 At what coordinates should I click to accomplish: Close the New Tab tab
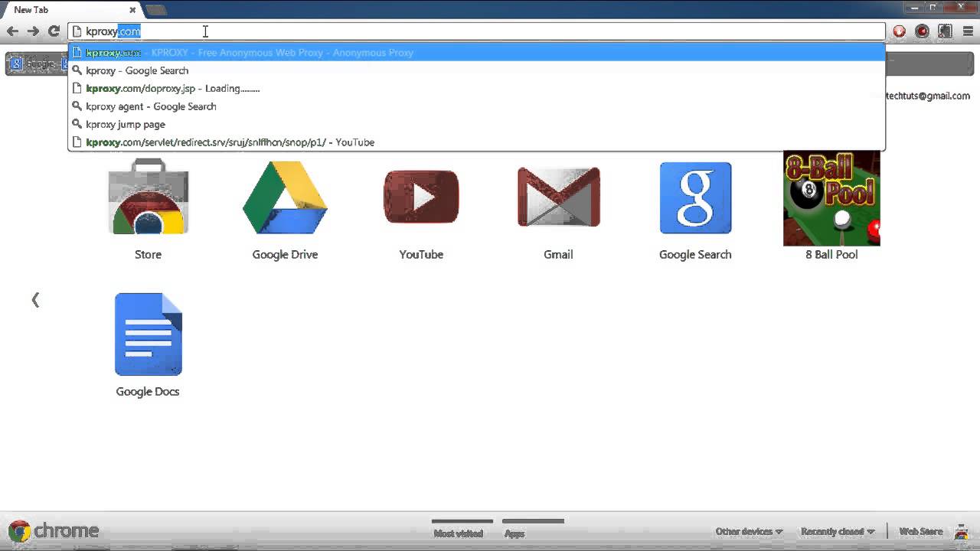[132, 10]
